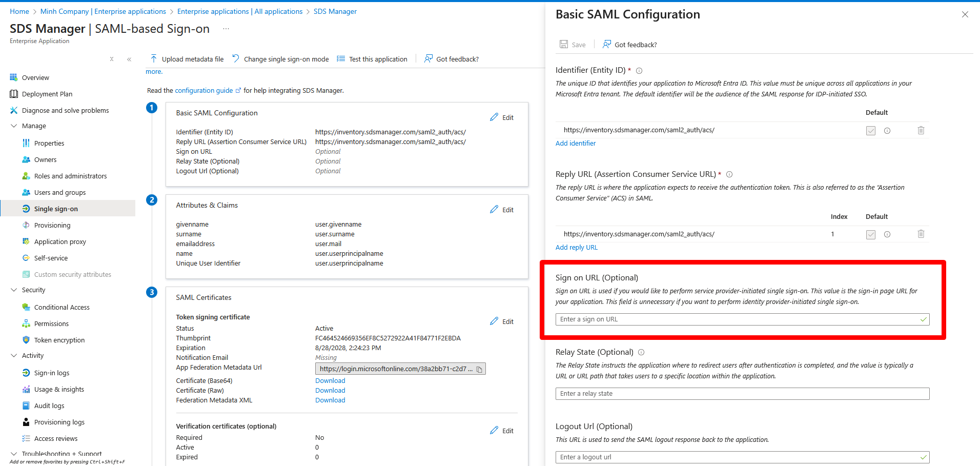Click the Enter a relay state field
The width and height of the screenshot is (980, 466).
742,394
